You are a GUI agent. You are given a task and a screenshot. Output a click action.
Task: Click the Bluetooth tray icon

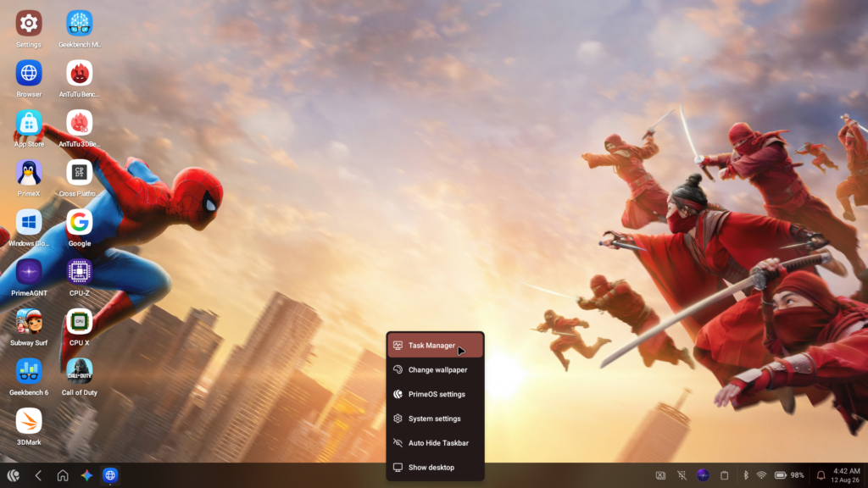[x=746, y=475]
